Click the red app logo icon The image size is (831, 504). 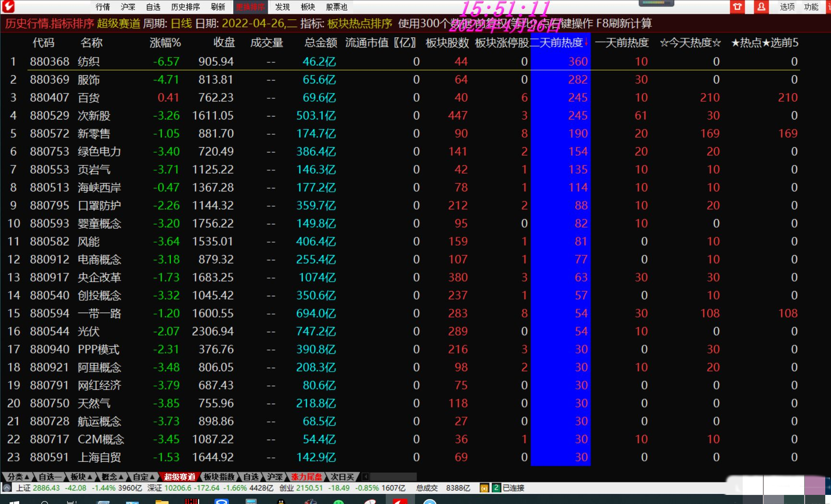click(9, 6)
